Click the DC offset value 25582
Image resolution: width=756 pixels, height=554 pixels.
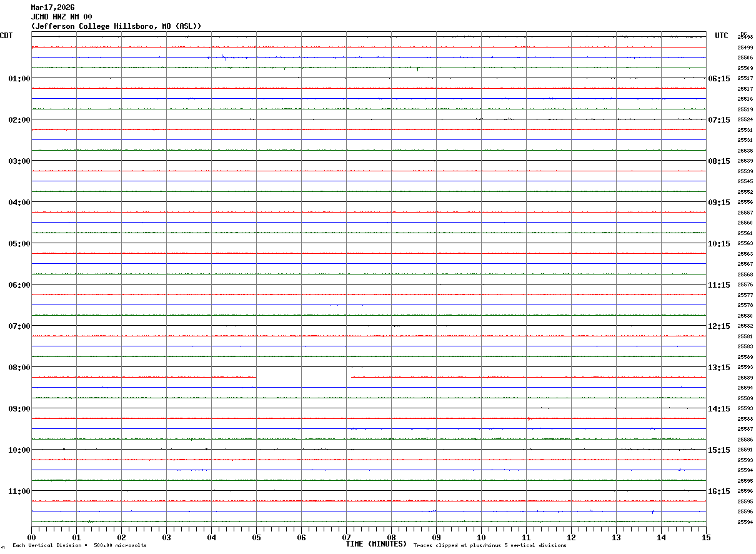pyautogui.click(x=745, y=326)
